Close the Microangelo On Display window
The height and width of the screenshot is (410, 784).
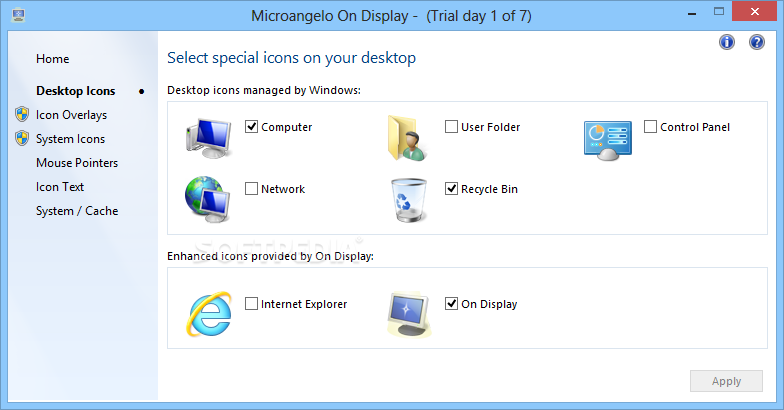(x=755, y=12)
